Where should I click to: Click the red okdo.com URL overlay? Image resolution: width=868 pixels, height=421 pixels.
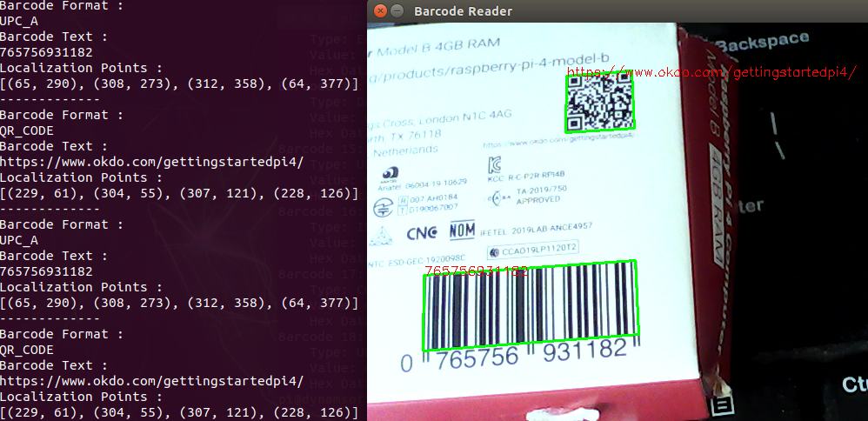click(x=715, y=72)
